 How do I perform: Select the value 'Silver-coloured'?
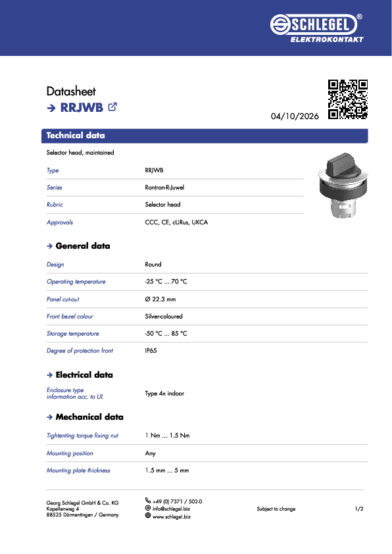point(164,316)
